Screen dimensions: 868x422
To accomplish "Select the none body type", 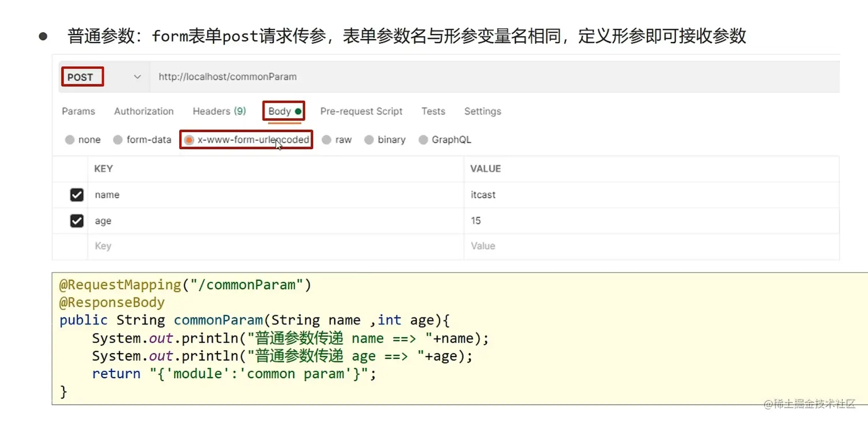I will click(x=83, y=140).
